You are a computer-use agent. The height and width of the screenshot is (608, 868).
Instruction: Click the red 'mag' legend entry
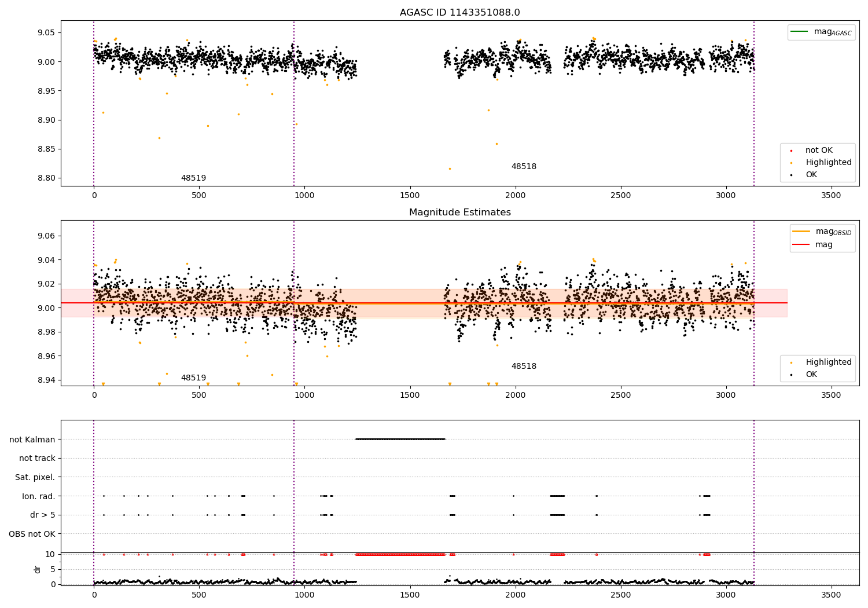click(x=812, y=244)
